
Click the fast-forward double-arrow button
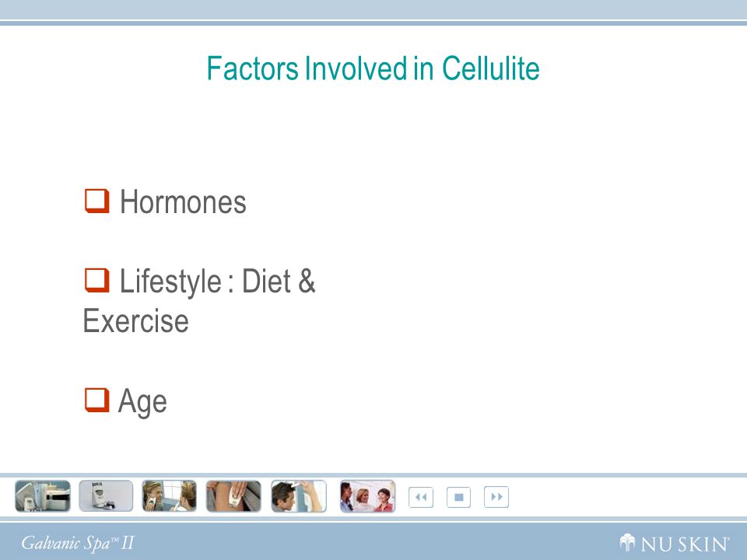(x=496, y=497)
